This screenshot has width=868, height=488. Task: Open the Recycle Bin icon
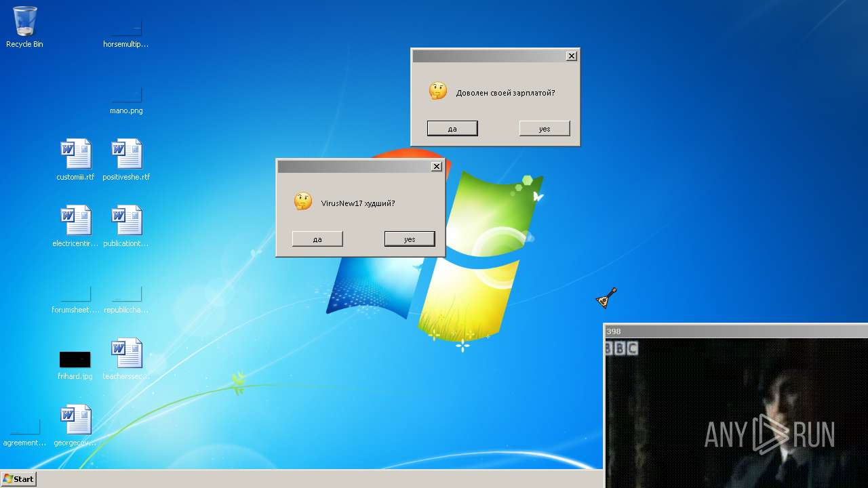[24, 27]
